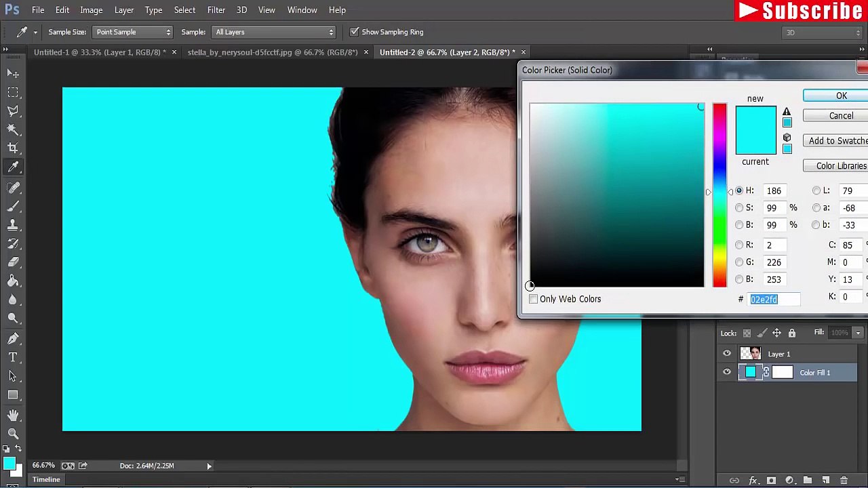The width and height of the screenshot is (868, 488).
Task: Create a new layer icon
Action: (826, 481)
